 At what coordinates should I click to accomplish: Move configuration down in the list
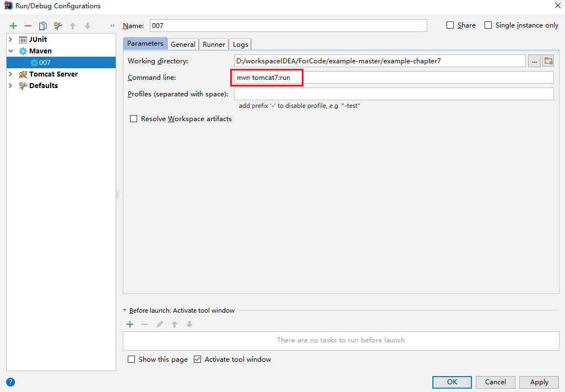(87, 25)
